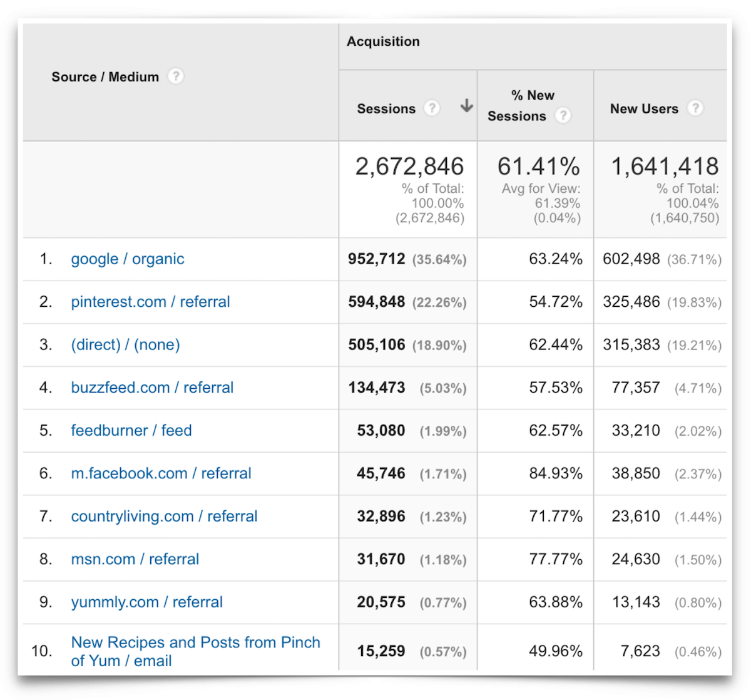The width and height of the screenshot is (751, 700).
Task: Click the help icon beside New Users
Action: coord(696,108)
